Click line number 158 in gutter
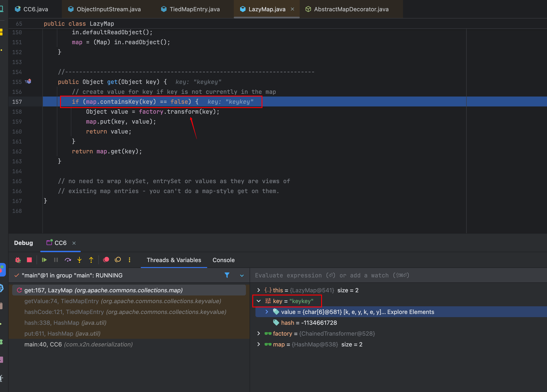547x392 pixels. pyautogui.click(x=17, y=112)
